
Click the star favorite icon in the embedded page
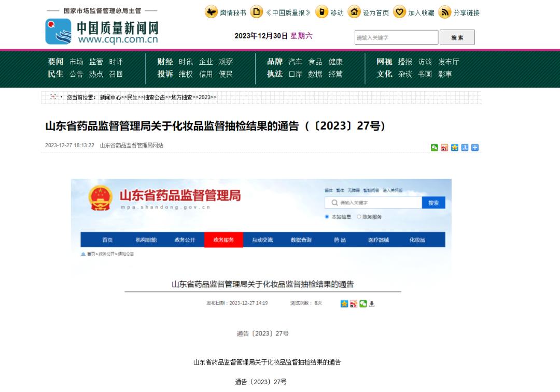coord(344,303)
